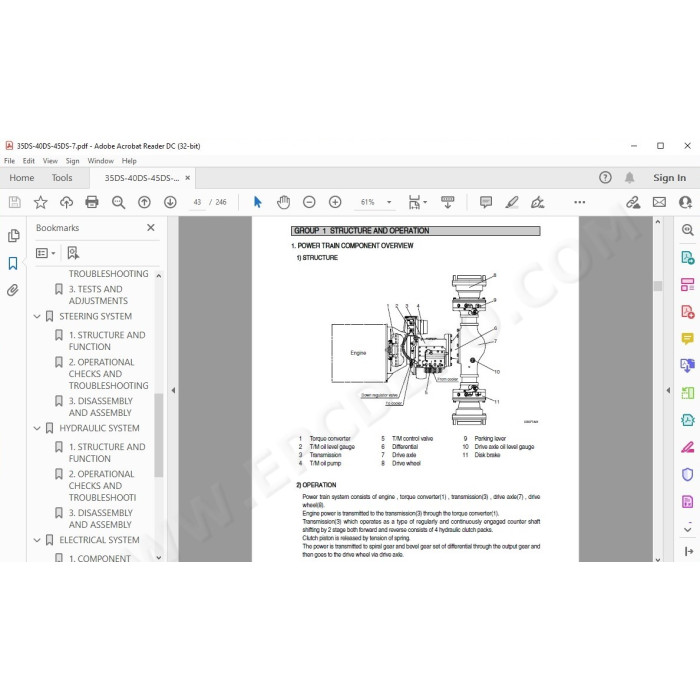Viewport: 700px width, 700px height.
Task: Open 3. TESTS AND ADJUSTMENTS bookmark
Action: click(x=98, y=295)
